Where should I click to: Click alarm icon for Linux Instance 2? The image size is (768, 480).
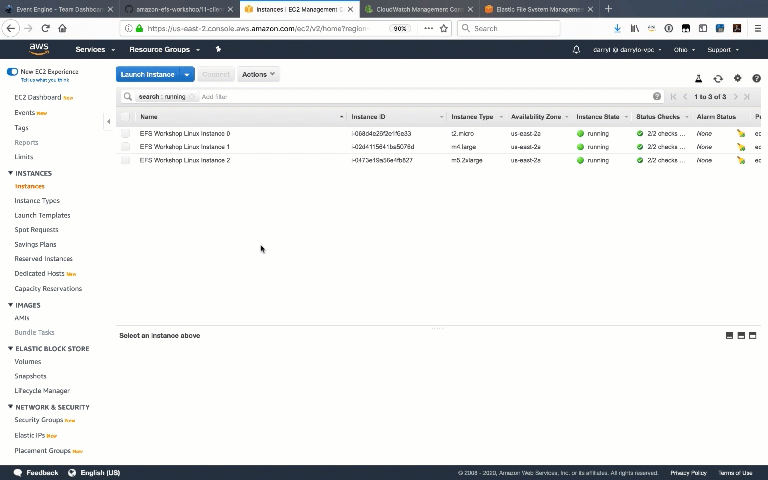point(741,160)
